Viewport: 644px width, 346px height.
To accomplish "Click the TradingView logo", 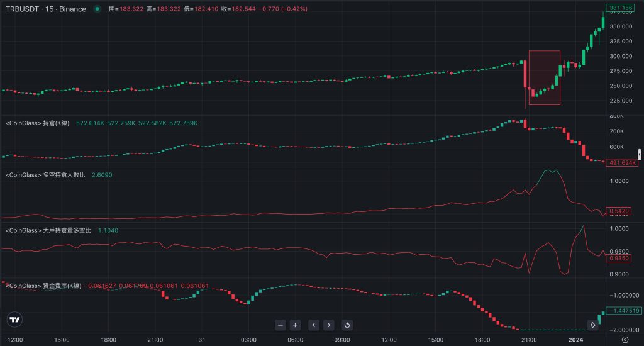I will tap(15, 320).
